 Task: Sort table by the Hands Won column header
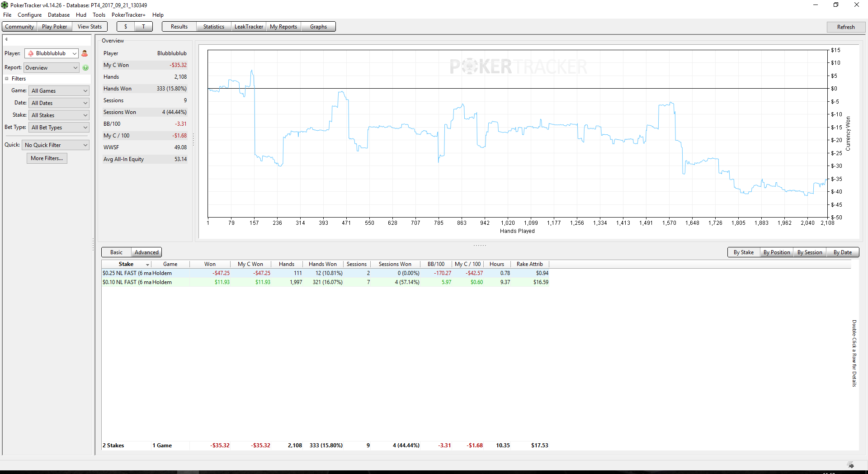[323, 264]
